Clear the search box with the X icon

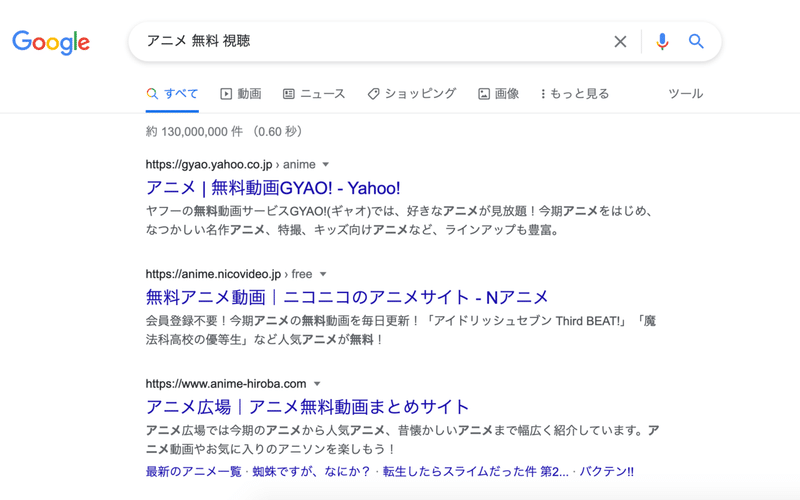tap(620, 41)
